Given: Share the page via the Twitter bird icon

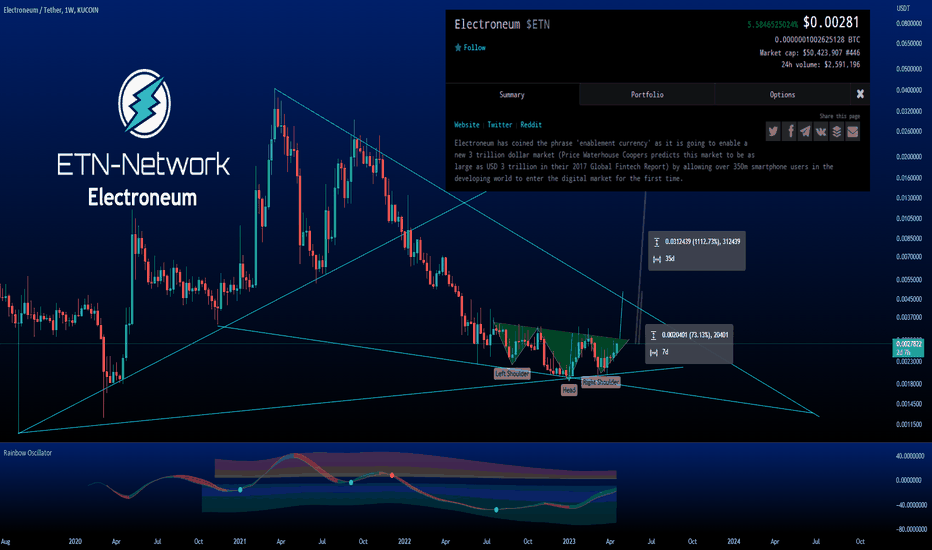Looking at the screenshot, I should (x=773, y=131).
